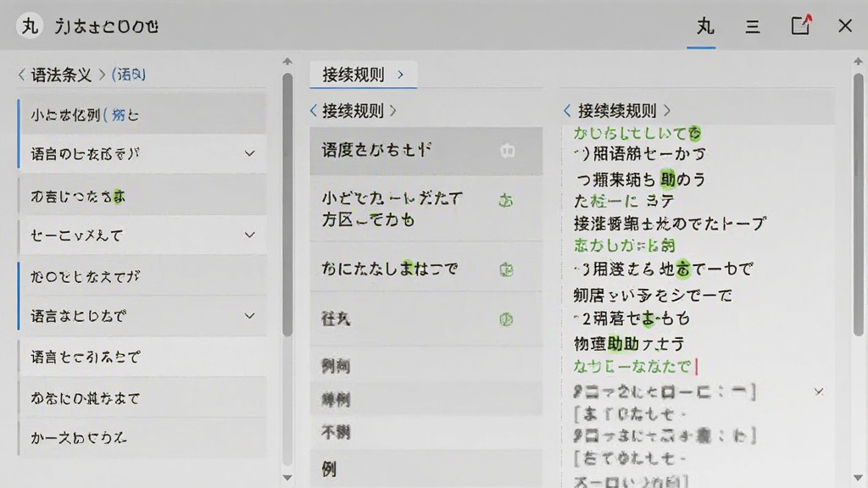Click the line starting 物 with highlighted 助助
The height and width of the screenshot is (488, 868).
point(630,344)
